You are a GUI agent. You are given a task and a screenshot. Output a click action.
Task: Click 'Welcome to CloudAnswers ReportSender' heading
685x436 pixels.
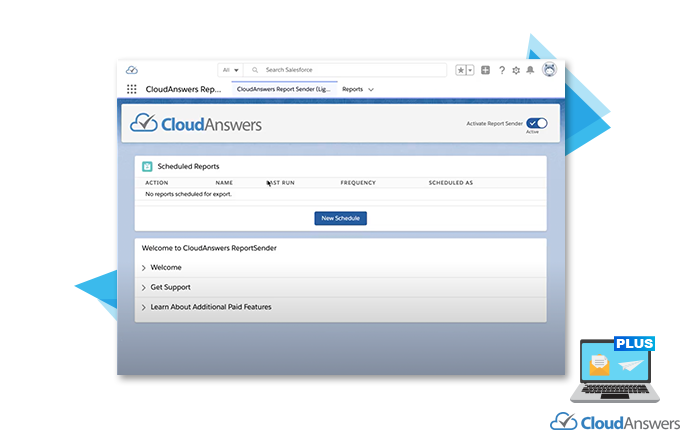tap(209, 248)
